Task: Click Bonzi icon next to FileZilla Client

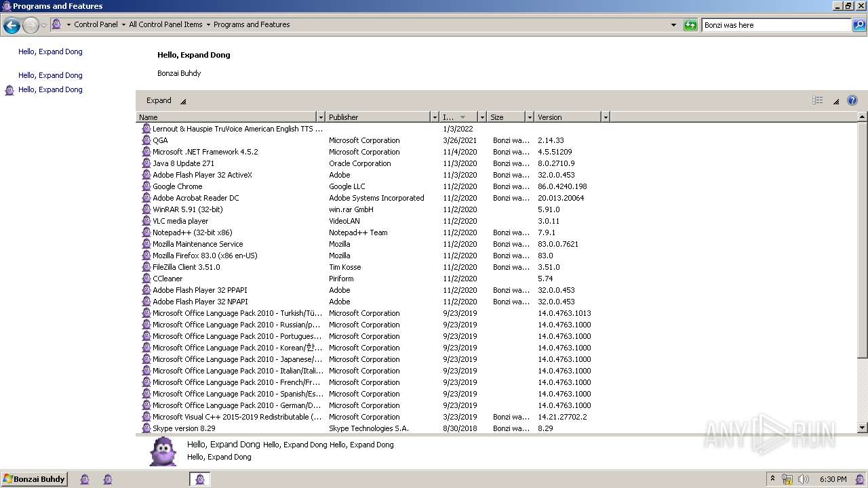Action: click(146, 267)
